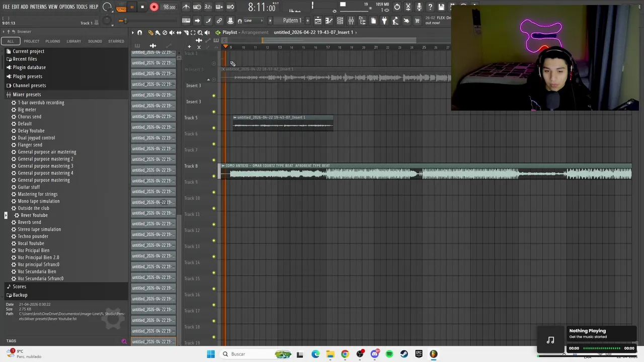This screenshot has width=644, height=362.
Task: Select the playlist Slice tool
Action: click(186, 32)
